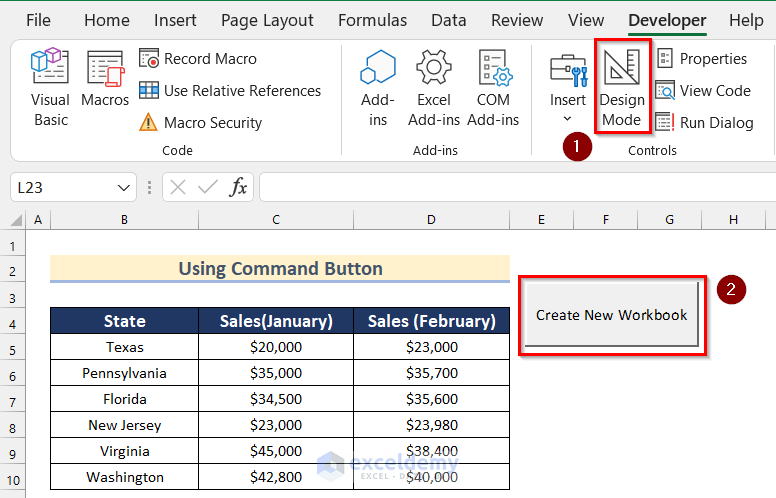
Task: Click Run Dialog
Action: tap(705, 123)
